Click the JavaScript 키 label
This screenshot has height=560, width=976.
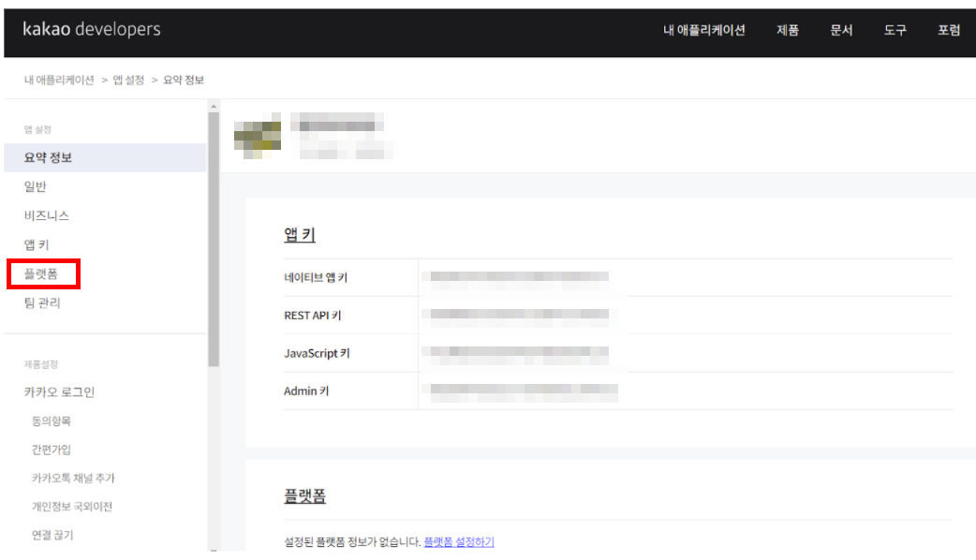(x=317, y=353)
